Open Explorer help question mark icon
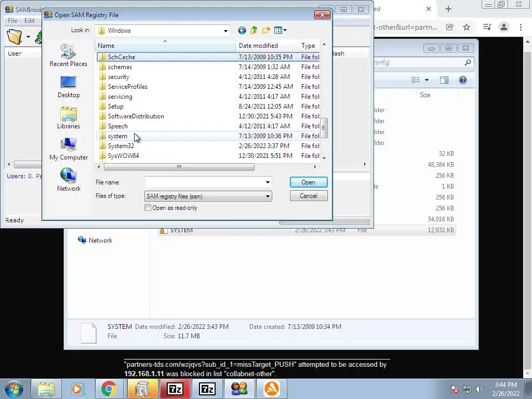Screen dimensions: 532x399 (463, 80)
